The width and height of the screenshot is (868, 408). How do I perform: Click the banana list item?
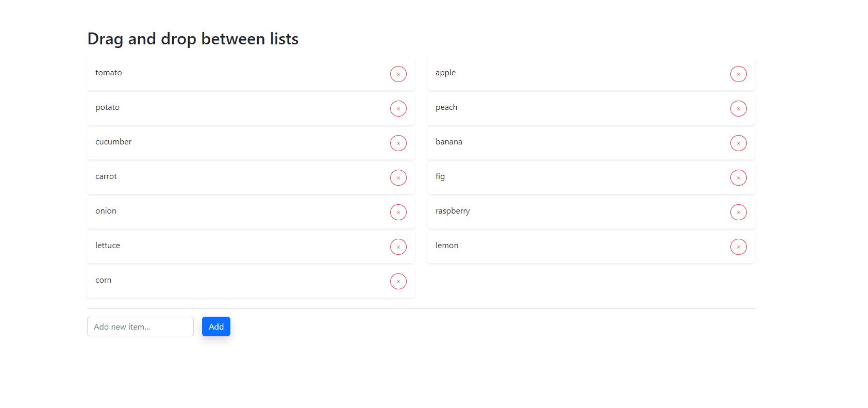click(572, 143)
